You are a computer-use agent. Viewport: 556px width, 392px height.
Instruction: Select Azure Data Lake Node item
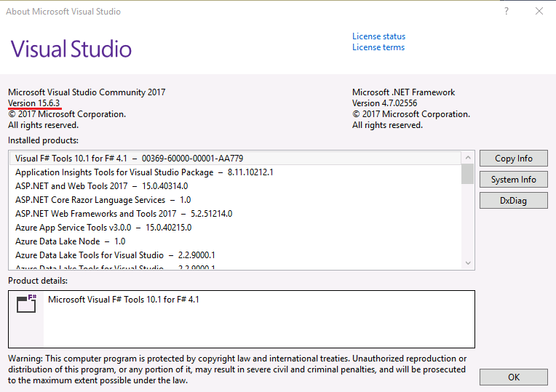(70, 241)
